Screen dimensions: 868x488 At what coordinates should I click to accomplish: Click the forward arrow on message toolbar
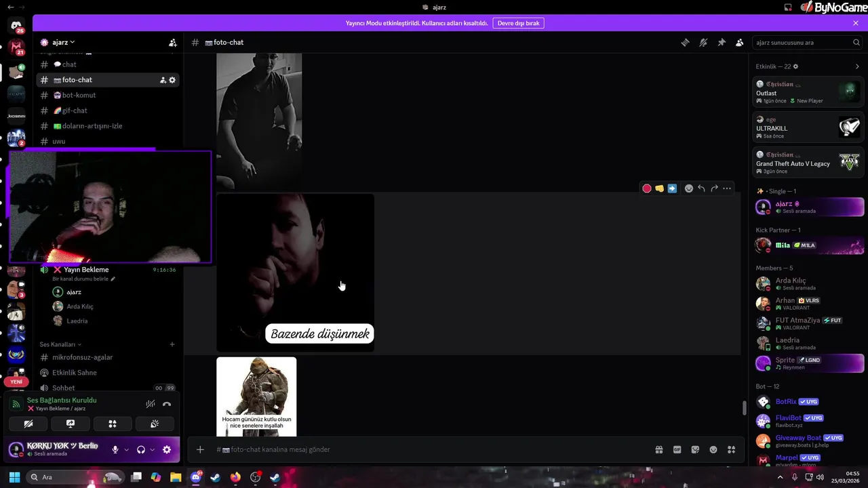(x=714, y=188)
